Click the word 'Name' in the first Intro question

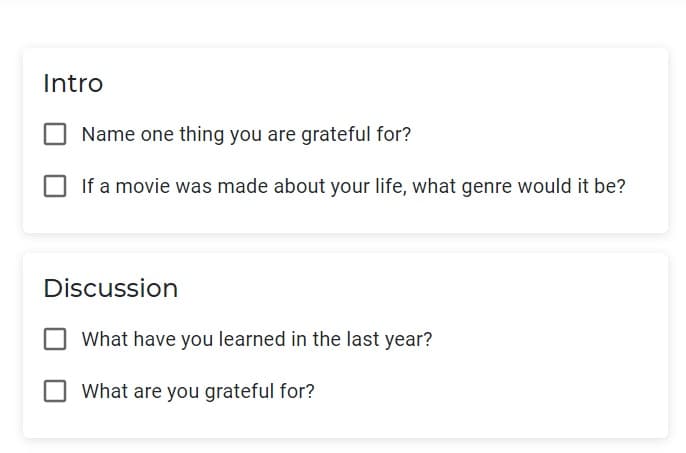[108, 134]
